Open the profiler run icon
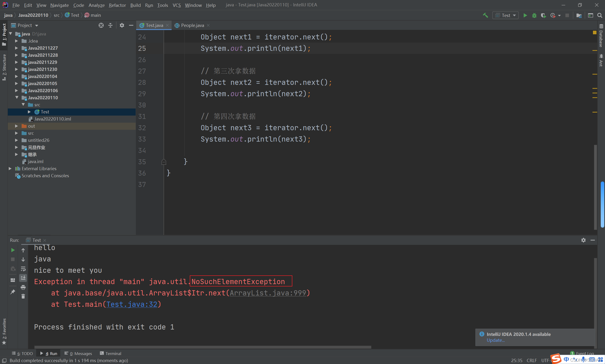605x364 pixels. point(553,15)
